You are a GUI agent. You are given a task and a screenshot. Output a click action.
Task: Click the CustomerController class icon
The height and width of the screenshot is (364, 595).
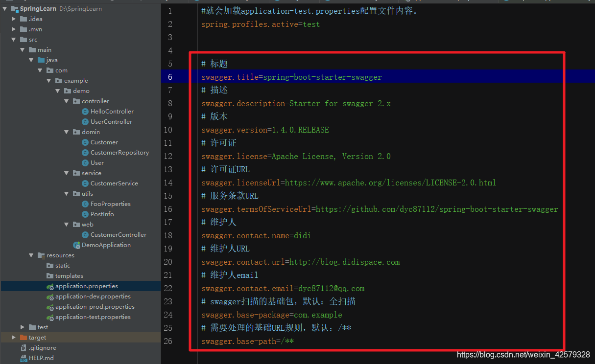click(85, 235)
